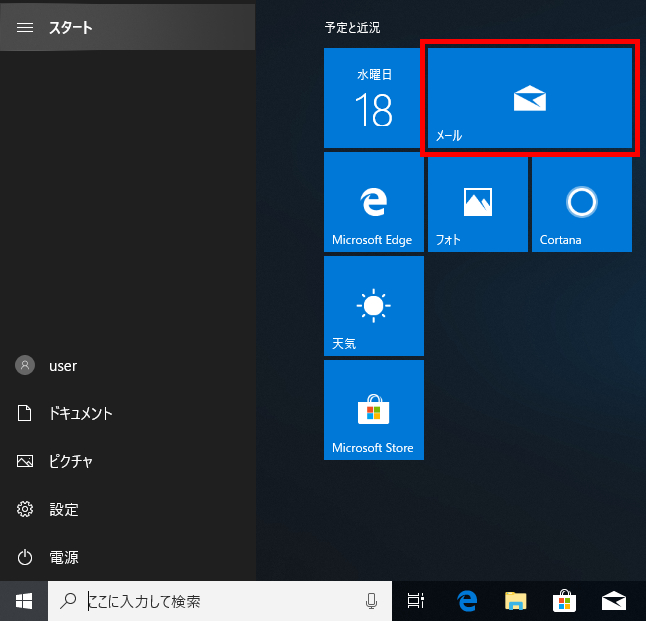Viewport: 646px width, 621px height.
Task: Open the Cortana tile
Action: pos(582,202)
